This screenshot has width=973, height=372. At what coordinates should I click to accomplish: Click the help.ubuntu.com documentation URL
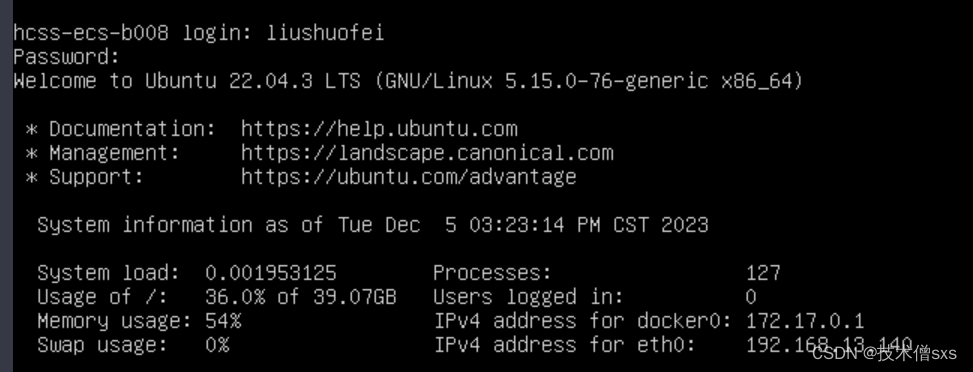(x=379, y=129)
